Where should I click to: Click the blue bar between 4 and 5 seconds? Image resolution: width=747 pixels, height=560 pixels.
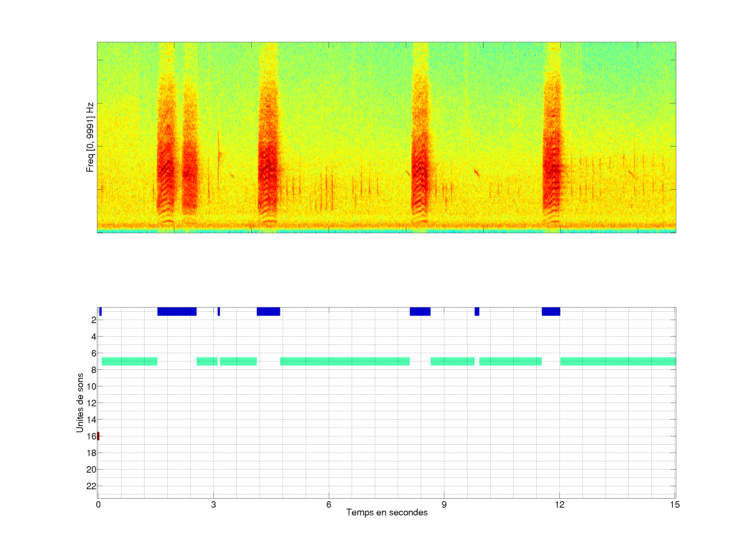(x=268, y=312)
